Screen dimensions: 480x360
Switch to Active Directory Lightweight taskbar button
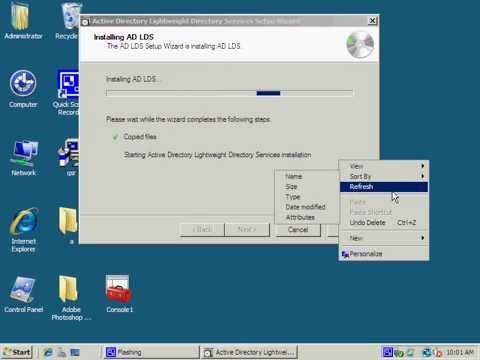(x=250, y=352)
